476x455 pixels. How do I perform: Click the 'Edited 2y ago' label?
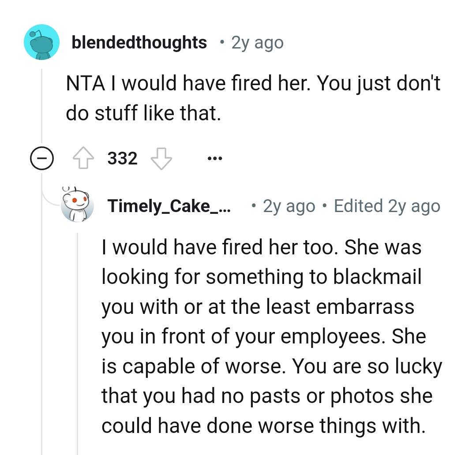[x=386, y=205]
